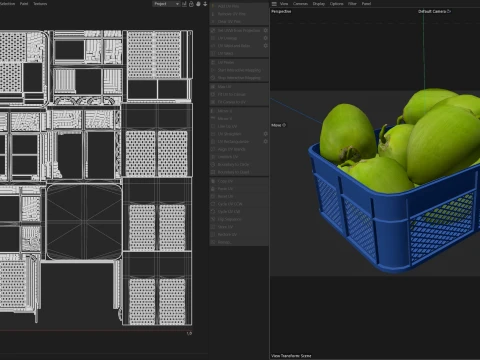Open the Project mode dropdown

[x=166, y=4]
